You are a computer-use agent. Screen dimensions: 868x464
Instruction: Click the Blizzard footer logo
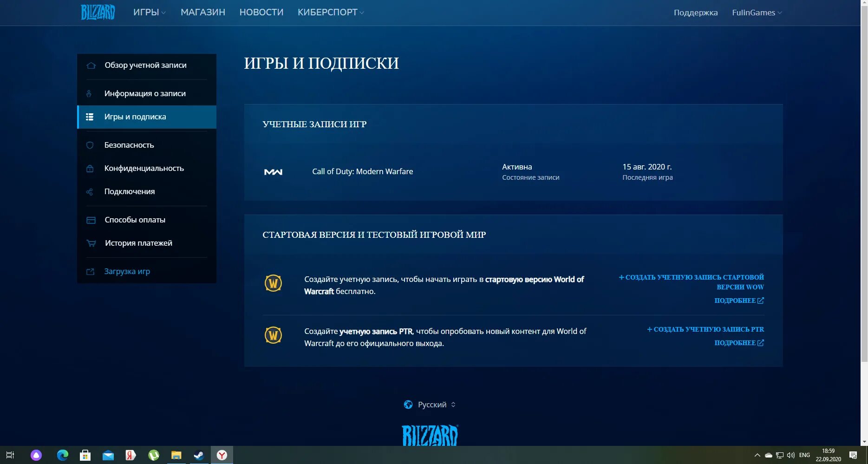(x=430, y=436)
